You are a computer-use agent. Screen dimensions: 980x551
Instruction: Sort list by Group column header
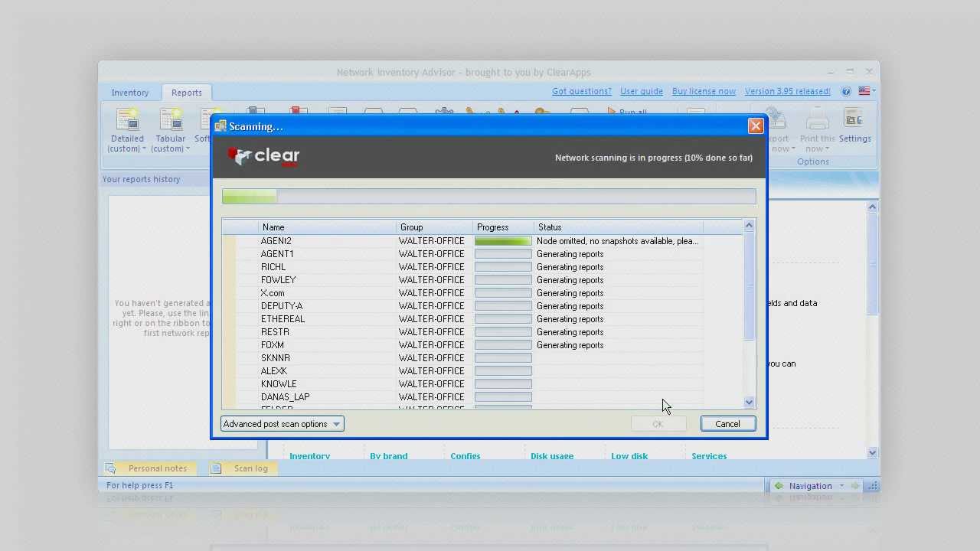click(435, 227)
